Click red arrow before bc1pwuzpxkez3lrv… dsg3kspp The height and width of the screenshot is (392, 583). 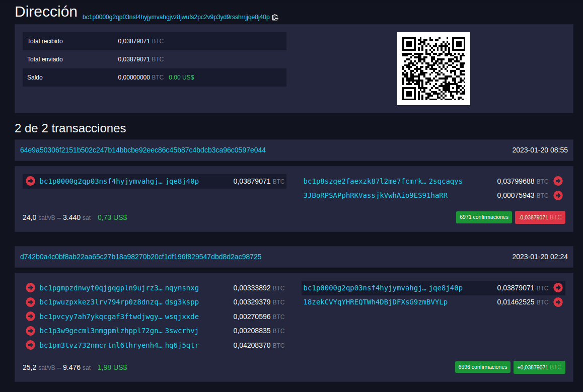pos(31,302)
